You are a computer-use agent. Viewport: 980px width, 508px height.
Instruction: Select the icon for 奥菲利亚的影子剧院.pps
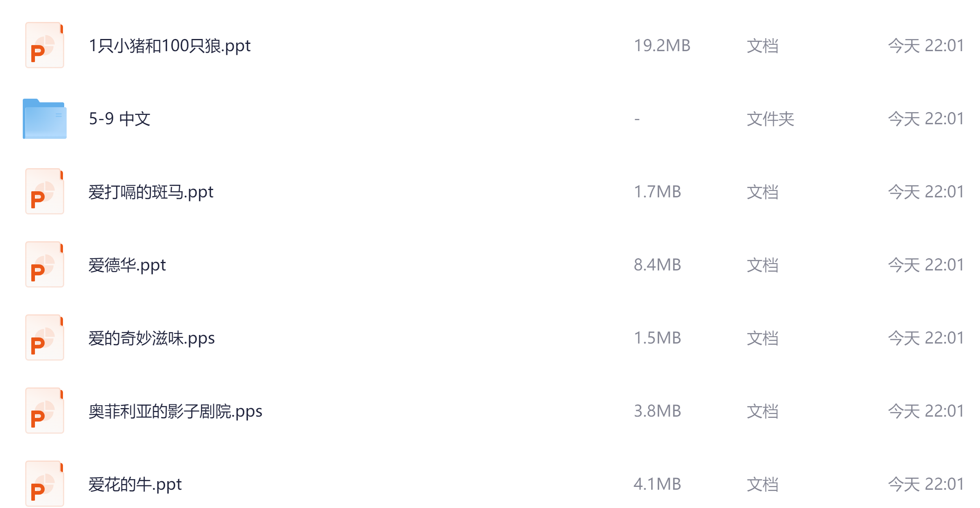coord(45,411)
